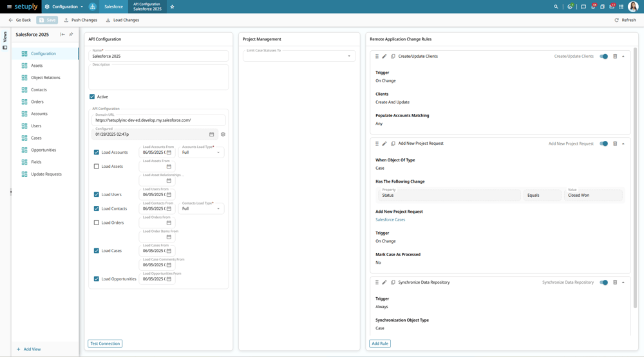Open Update Requests view
Viewport: 644px width, 357px height.
pyautogui.click(x=45, y=174)
